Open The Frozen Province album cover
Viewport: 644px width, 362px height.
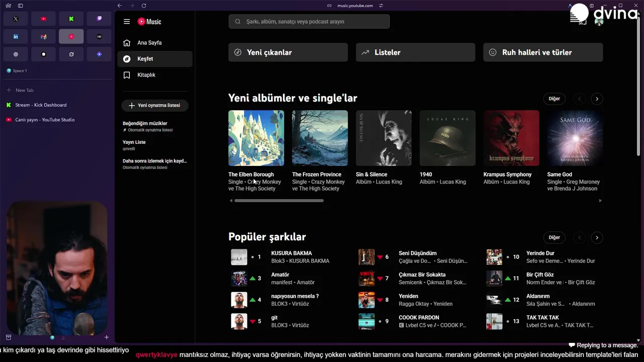click(x=320, y=138)
